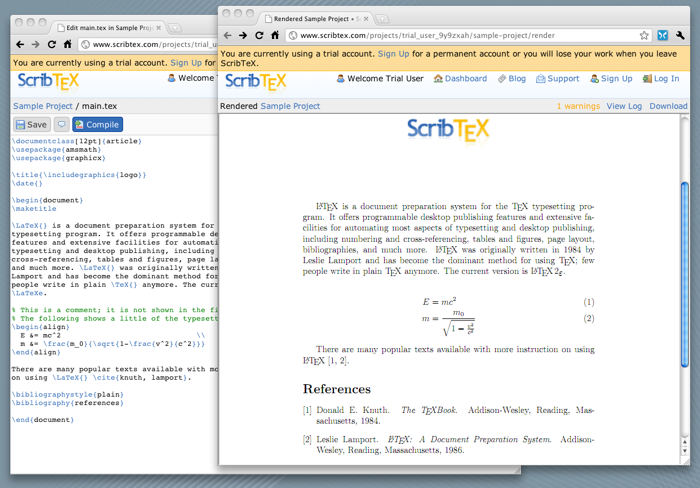Show the 1 warnings link

click(x=578, y=106)
